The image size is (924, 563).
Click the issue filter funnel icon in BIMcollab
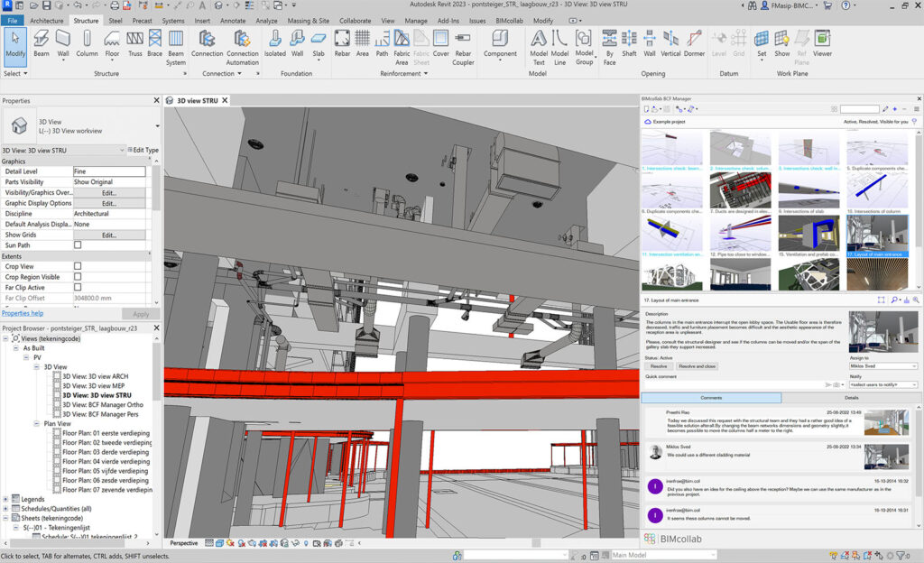914,122
